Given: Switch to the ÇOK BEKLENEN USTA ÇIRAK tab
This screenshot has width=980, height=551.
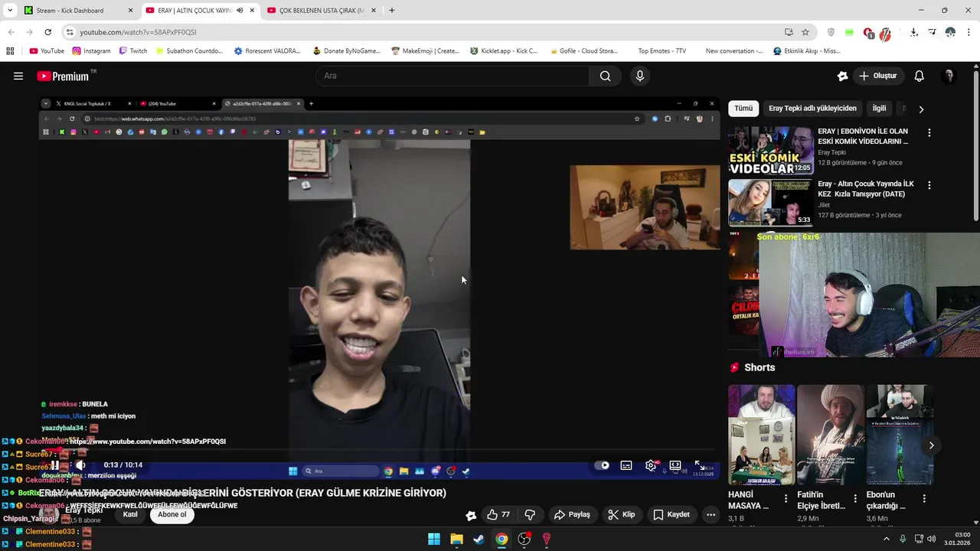Looking at the screenshot, I should coord(321,11).
